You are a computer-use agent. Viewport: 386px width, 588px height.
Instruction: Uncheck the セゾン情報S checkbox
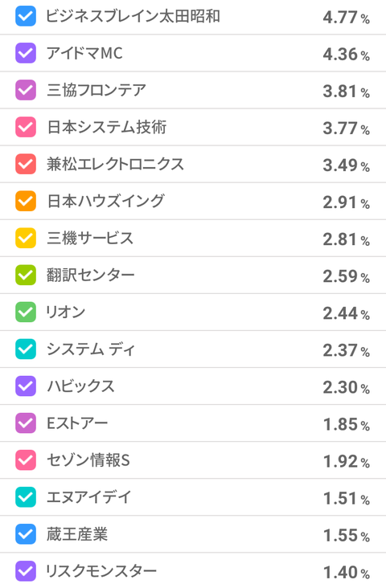click(26, 460)
